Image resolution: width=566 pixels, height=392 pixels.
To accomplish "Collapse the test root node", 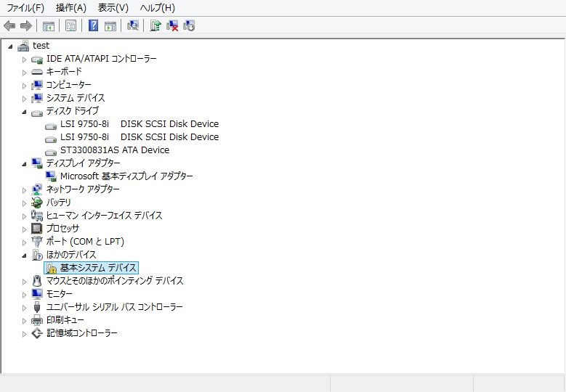I will pyautogui.click(x=10, y=46).
